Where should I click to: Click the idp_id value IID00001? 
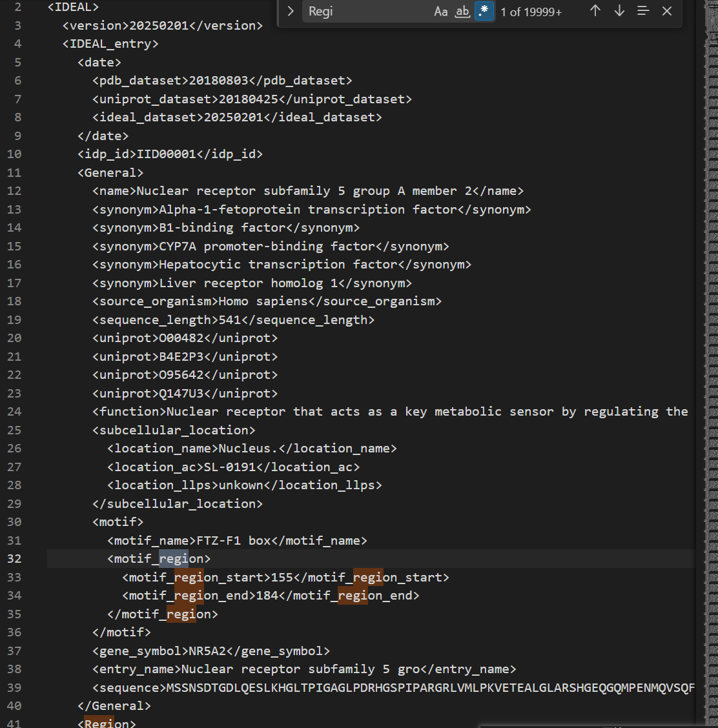[x=167, y=154]
